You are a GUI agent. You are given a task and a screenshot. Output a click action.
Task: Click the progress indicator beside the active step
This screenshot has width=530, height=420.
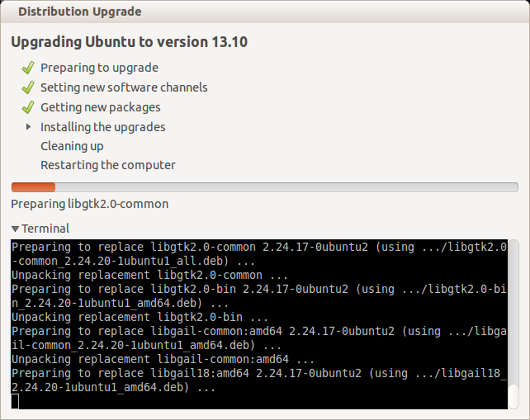(x=28, y=127)
